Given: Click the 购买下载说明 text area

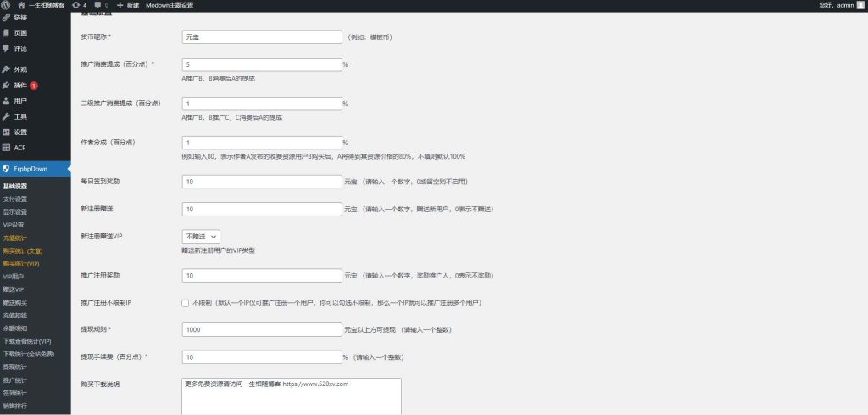Looking at the screenshot, I should (292, 396).
